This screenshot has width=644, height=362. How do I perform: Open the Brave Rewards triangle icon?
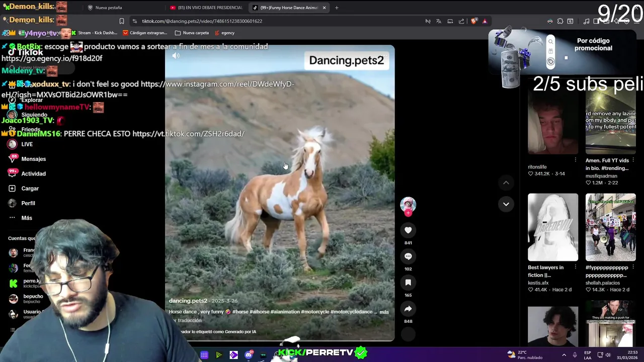pos(485,21)
